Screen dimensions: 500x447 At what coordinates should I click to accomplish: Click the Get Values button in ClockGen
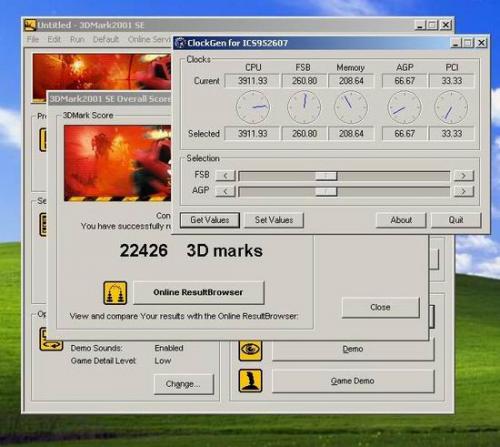[x=210, y=220]
